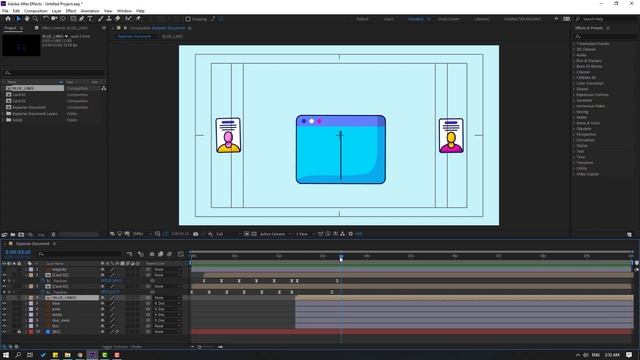Image resolution: width=640 pixels, height=360 pixels.
Task: Select the Puppet Pin tool
Action: click(138, 19)
